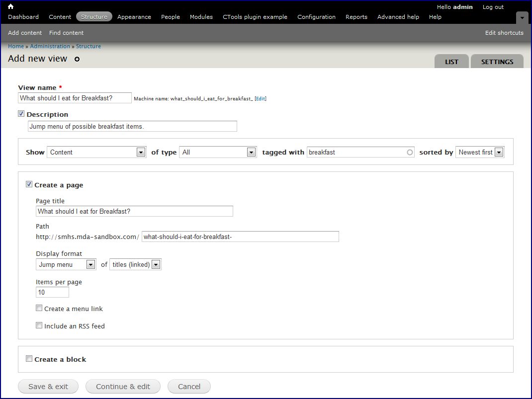
Task: Uncheck the Create a page checkbox
Action: (x=29, y=184)
